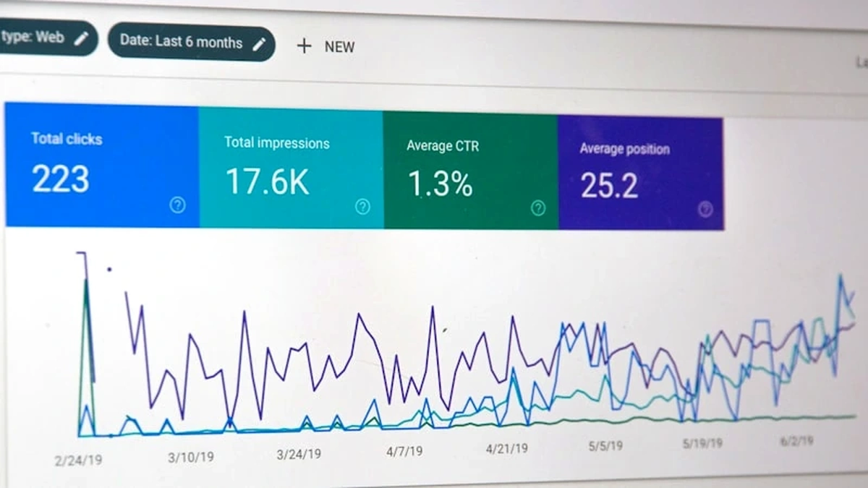Toggle the Total impressions metric card
Image resolution: width=868 pixels, height=488 pixels.
tap(291, 168)
